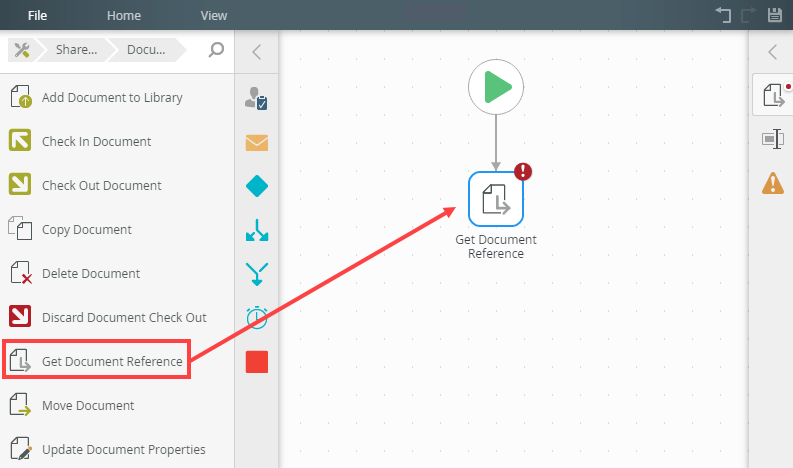This screenshot has height=468, width=793.
Task: Click the toolbox root breadcrumb icon
Action: 22,50
